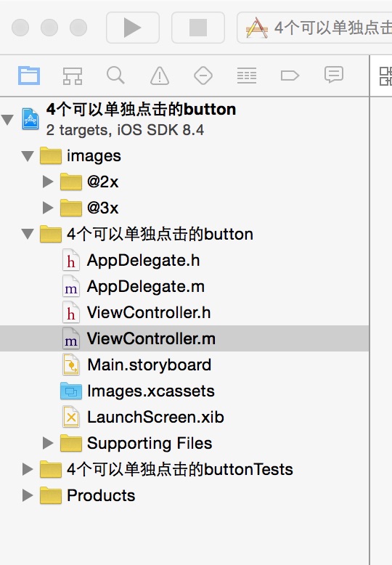Expand the Products folder
392x565 pixels.
pyautogui.click(x=28, y=495)
